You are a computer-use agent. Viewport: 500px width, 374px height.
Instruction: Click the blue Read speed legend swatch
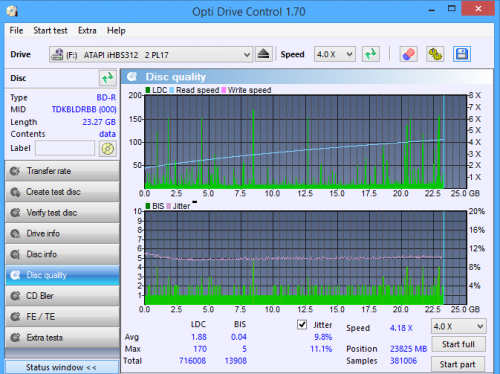(172, 90)
